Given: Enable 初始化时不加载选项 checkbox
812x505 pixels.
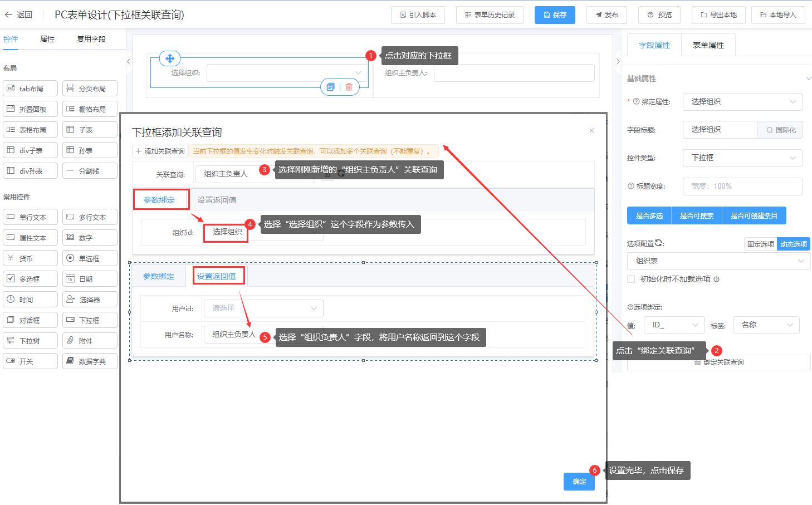Looking at the screenshot, I should pyautogui.click(x=631, y=279).
